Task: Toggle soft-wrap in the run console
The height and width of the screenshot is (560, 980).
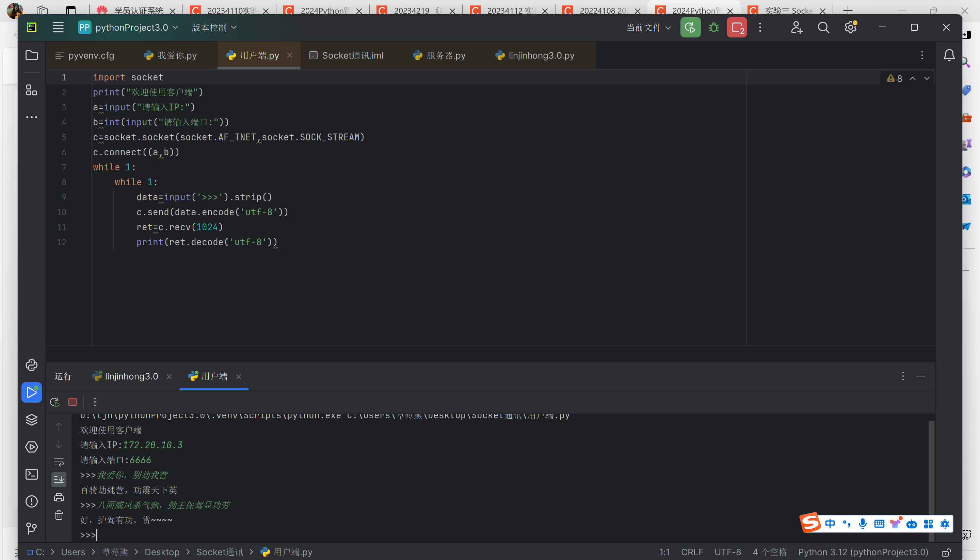Action: (x=59, y=462)
